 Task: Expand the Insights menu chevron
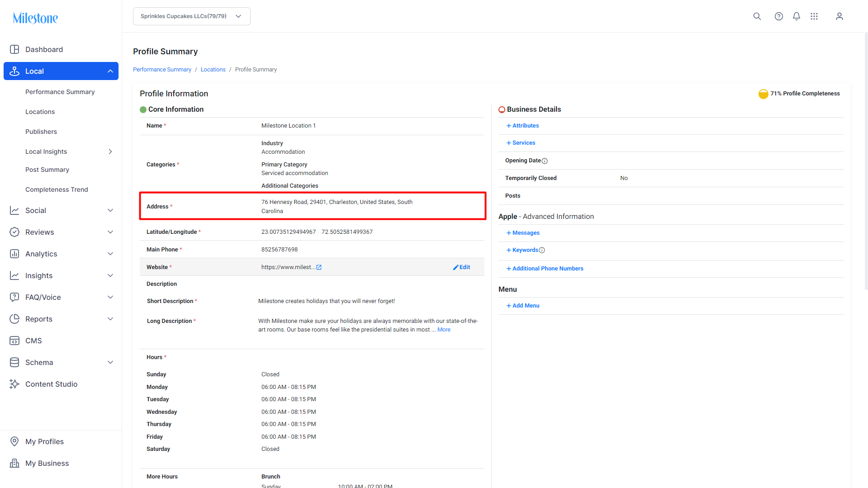110,275
